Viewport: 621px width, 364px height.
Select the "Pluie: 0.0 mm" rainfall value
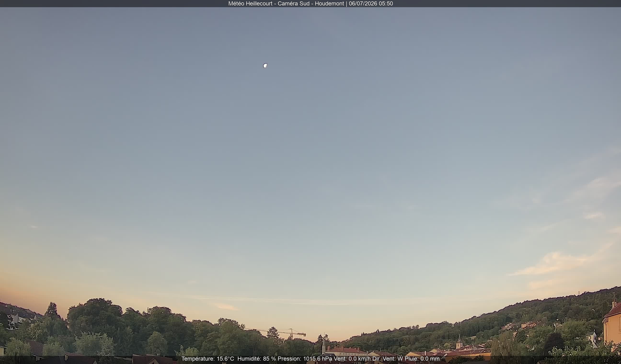pyautogui.click(x=422, y=359)
